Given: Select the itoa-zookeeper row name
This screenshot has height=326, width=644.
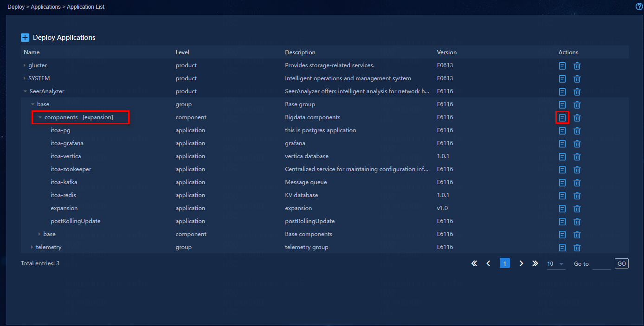Looking at the screenshot, I should 71,169.
